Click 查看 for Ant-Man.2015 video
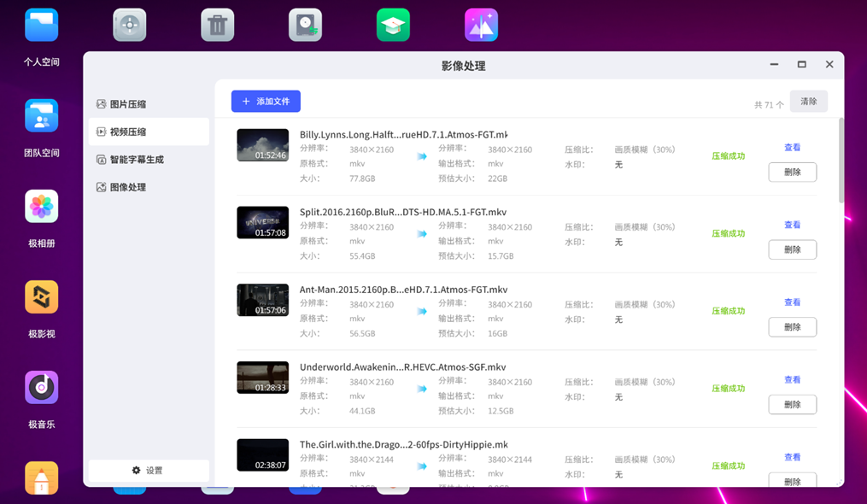The image size is (867, 504). 793,302
